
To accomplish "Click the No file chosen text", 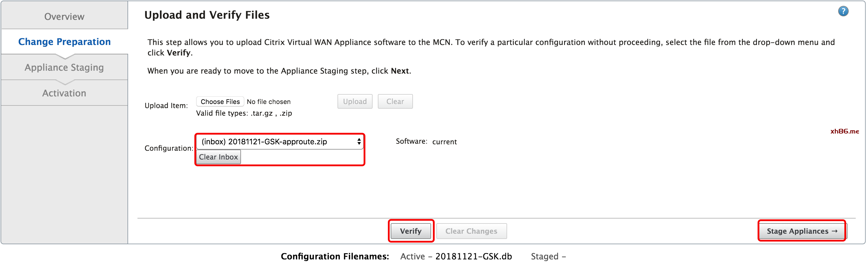I will click(x=268, y=102).
